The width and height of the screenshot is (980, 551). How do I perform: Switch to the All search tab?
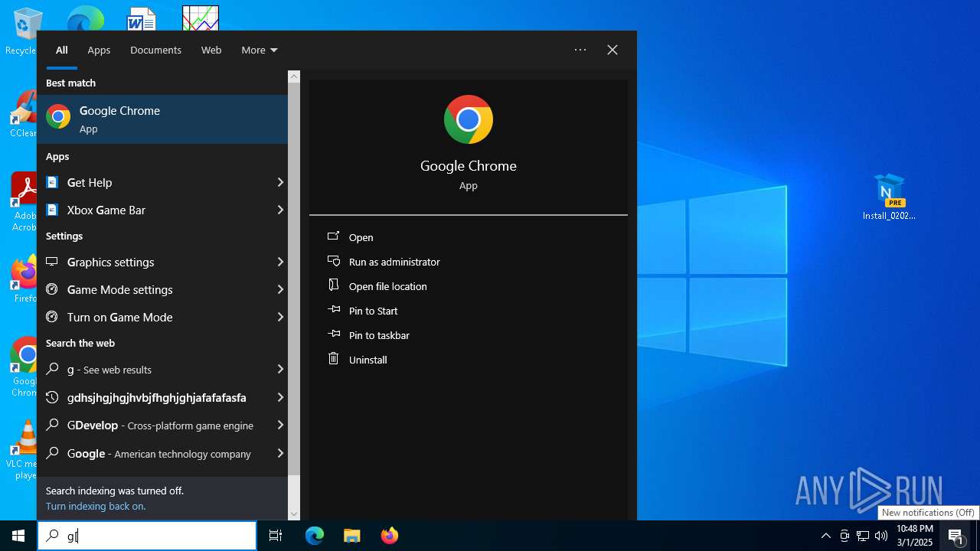[62, 50]
